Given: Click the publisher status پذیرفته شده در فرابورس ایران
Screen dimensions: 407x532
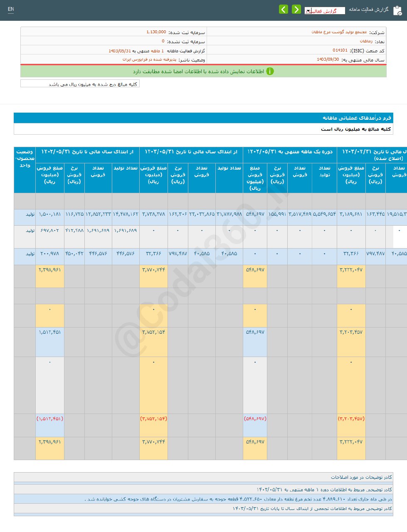Looking at the screenshot, I should (x=149, y=60).
